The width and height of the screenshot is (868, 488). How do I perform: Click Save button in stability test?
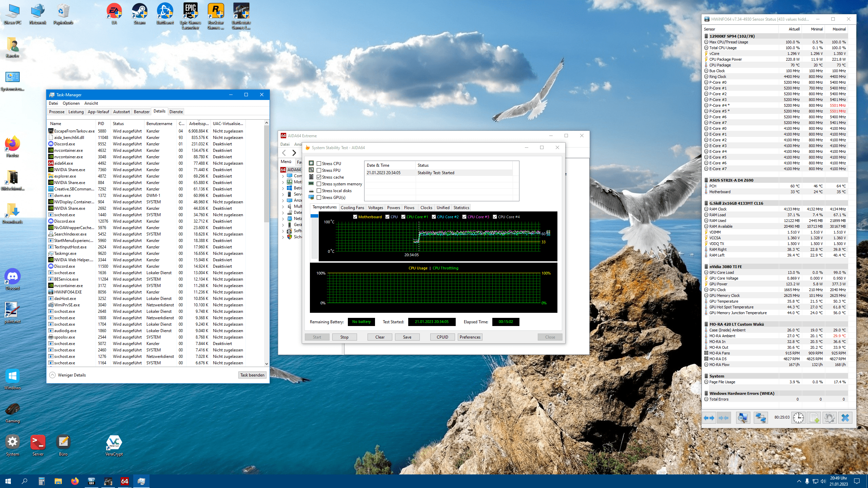[407, 337]
